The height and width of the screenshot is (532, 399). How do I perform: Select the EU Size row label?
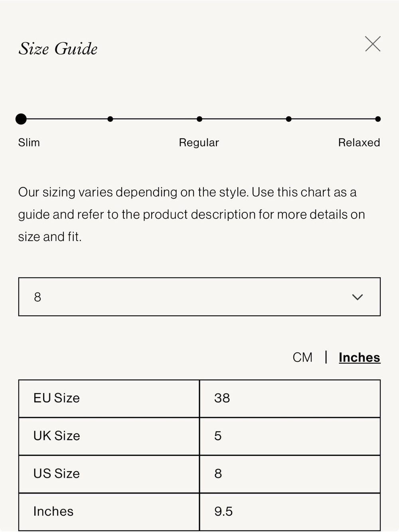(57, 398)
